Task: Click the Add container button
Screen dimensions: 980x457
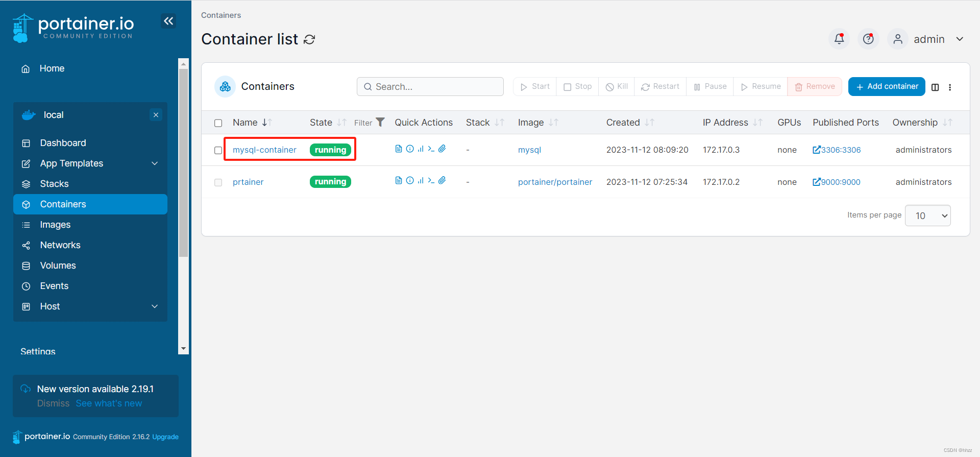Action: [x=887, y=86]
